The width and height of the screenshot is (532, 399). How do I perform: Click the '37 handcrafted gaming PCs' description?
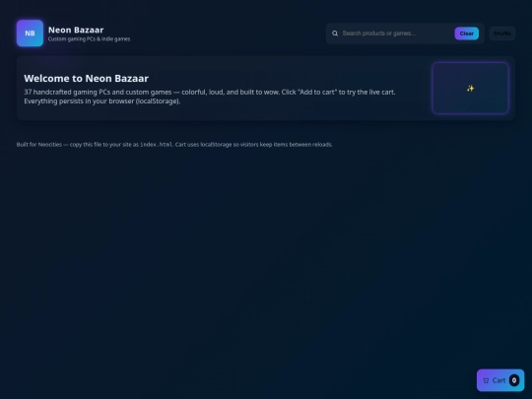click(x=209, y=97)
